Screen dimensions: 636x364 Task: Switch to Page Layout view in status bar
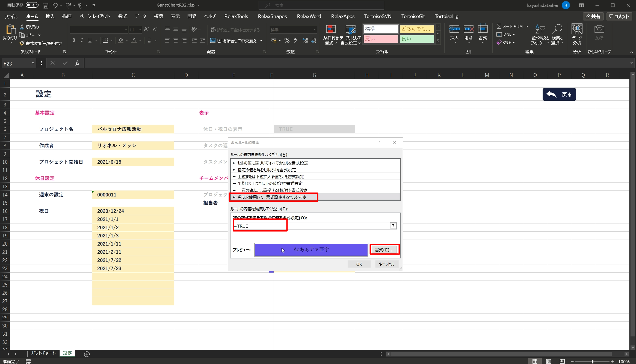548,361
